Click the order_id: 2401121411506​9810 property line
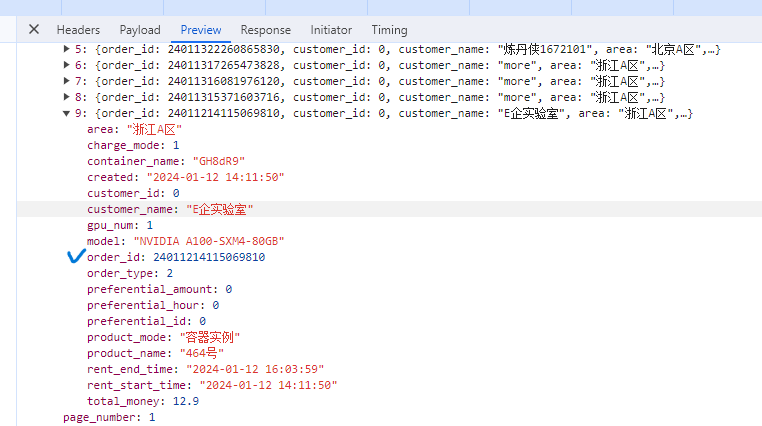The width and height of the screenshot is (762, 426). click(176, 257)
